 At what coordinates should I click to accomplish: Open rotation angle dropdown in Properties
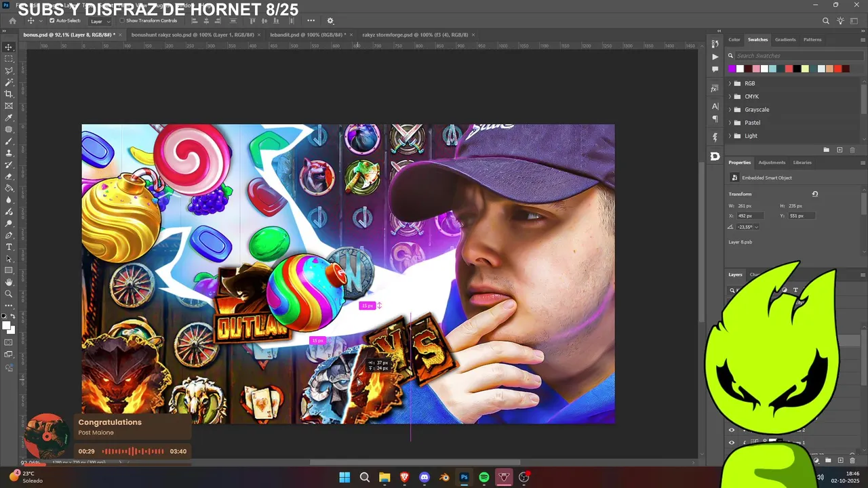pos(756,227)
